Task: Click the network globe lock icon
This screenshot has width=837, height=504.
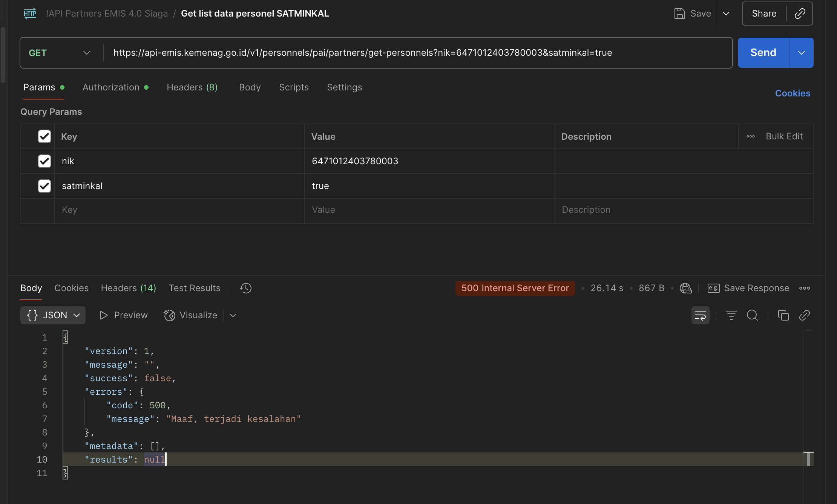Action: point(685,288)
